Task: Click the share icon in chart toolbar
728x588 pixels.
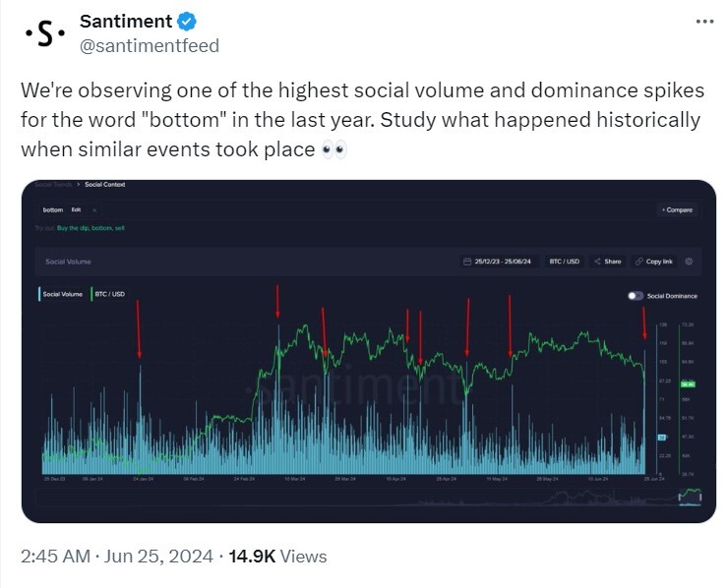Action: click(x=597, y=262)
